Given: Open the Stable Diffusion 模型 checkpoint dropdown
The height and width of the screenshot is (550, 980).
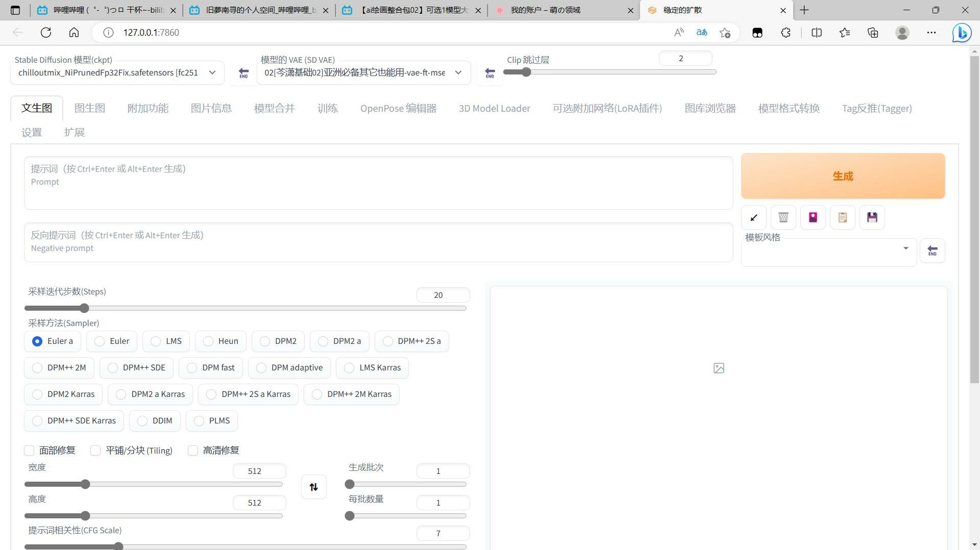Looking at the screenshot, I should [117, 73].
